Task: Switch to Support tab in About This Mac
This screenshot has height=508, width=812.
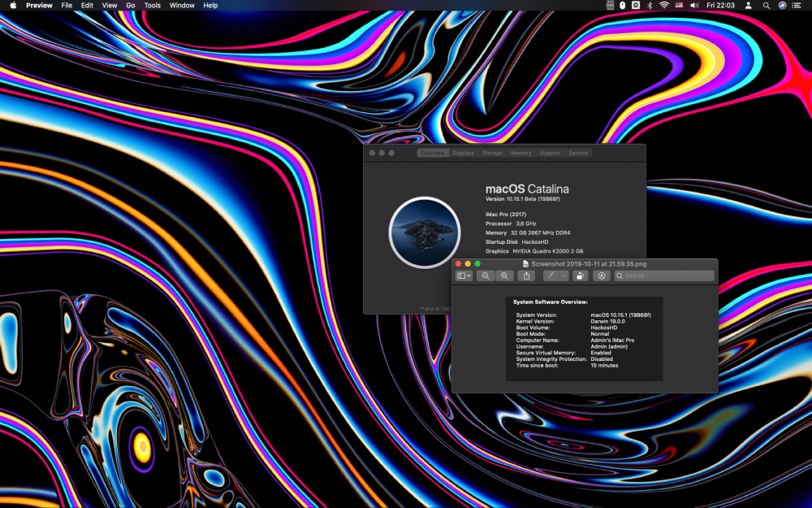Action: coord(550,153)
